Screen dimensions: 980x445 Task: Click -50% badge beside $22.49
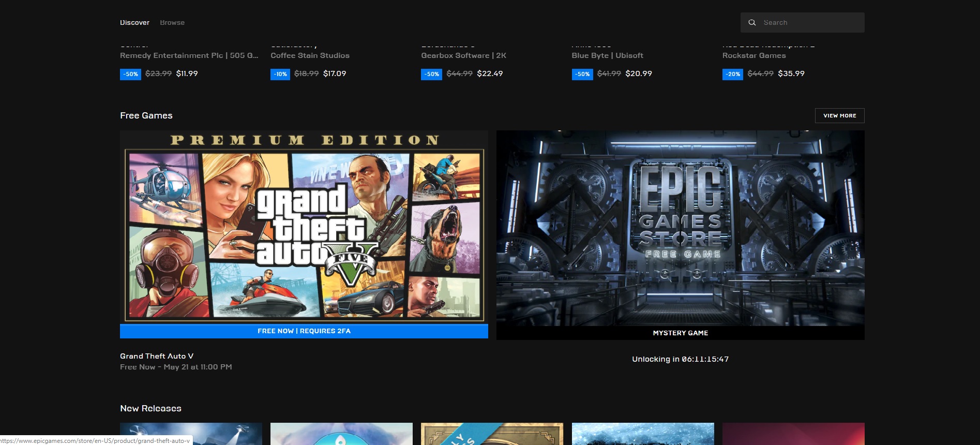431,74
